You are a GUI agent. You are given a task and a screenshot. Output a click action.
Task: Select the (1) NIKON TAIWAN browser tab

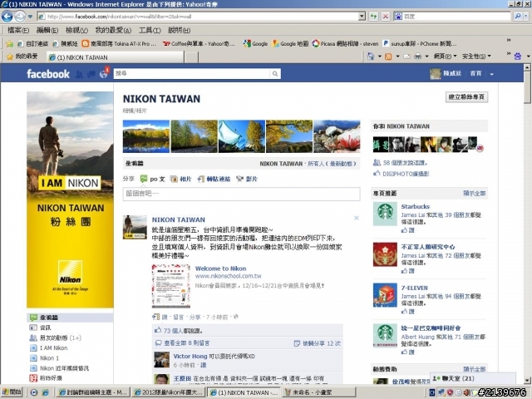[116, 57]
